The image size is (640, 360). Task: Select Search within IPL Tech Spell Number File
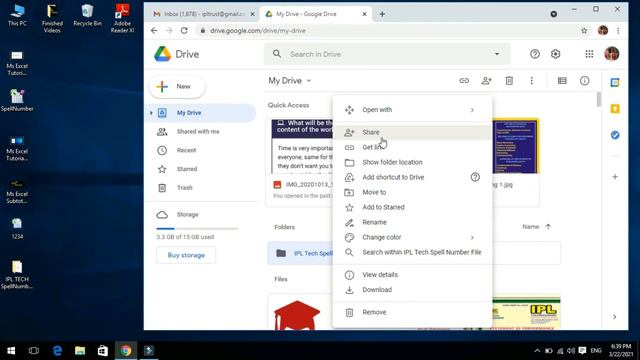point(412,252)
